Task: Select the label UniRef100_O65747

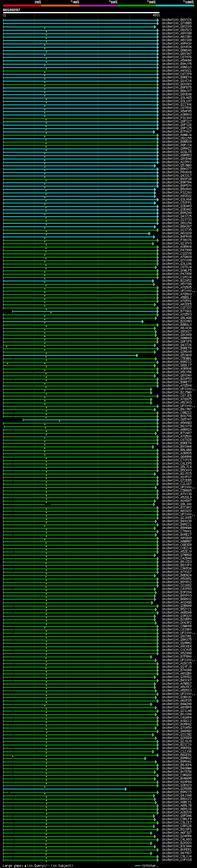Action: [177, 419]
